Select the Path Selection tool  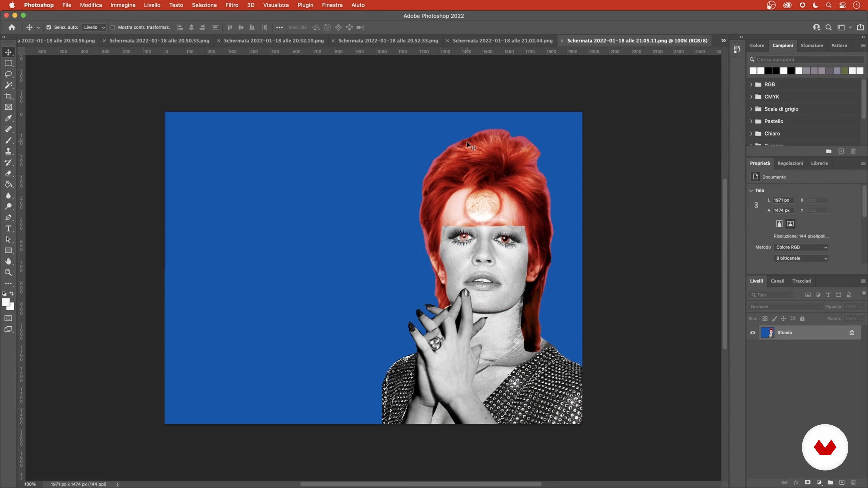click(8, 239)
